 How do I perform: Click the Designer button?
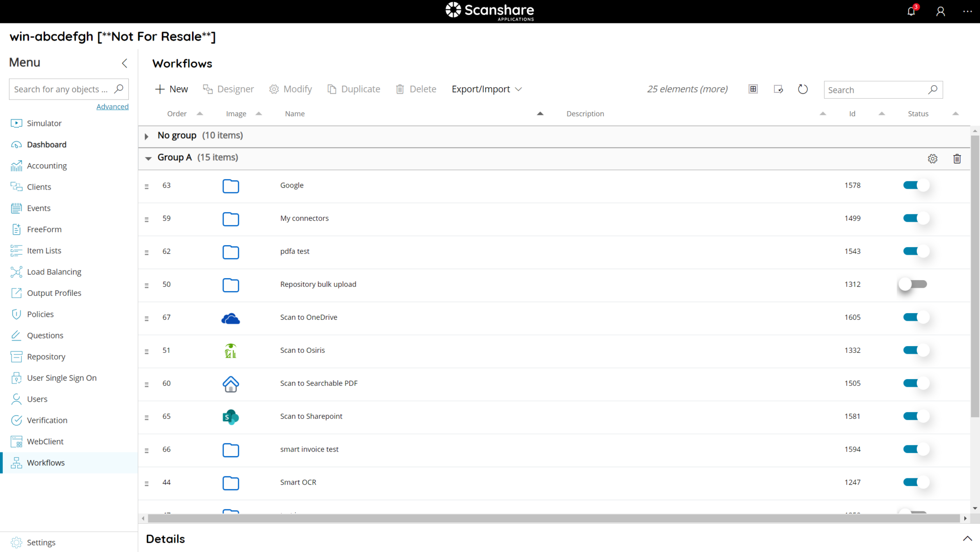[x=228, y=89]
